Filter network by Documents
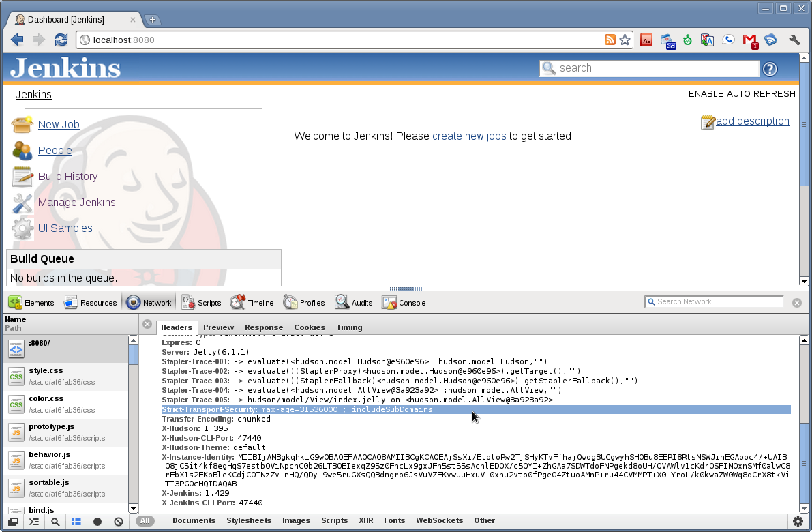 click(x=194, y=520)
